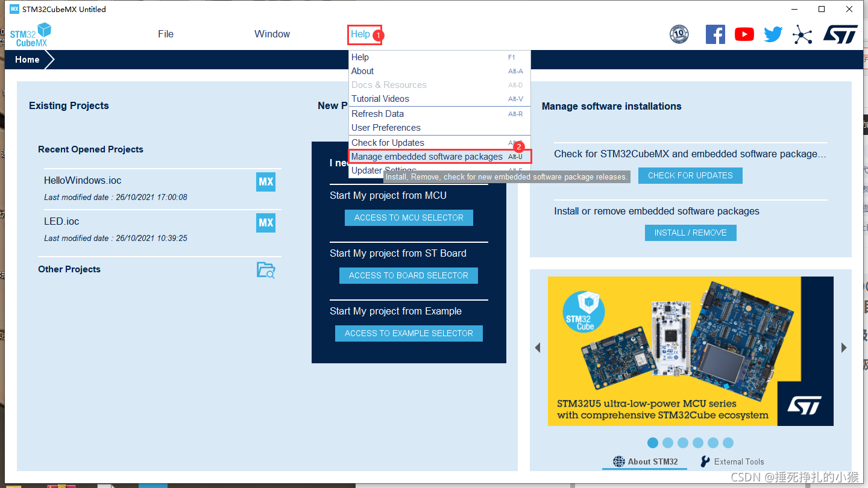
Task: Open User Preferences menu entry
Action: [x=439, y=128]
